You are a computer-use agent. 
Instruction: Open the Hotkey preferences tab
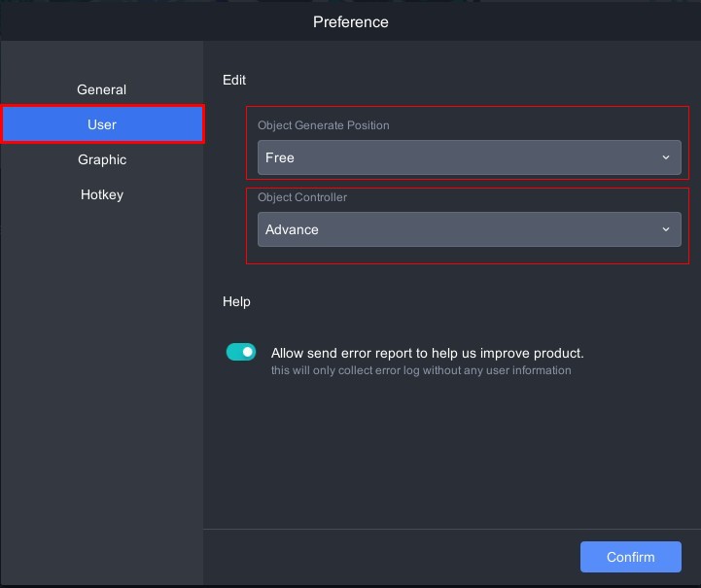click(x=102, y=194)
